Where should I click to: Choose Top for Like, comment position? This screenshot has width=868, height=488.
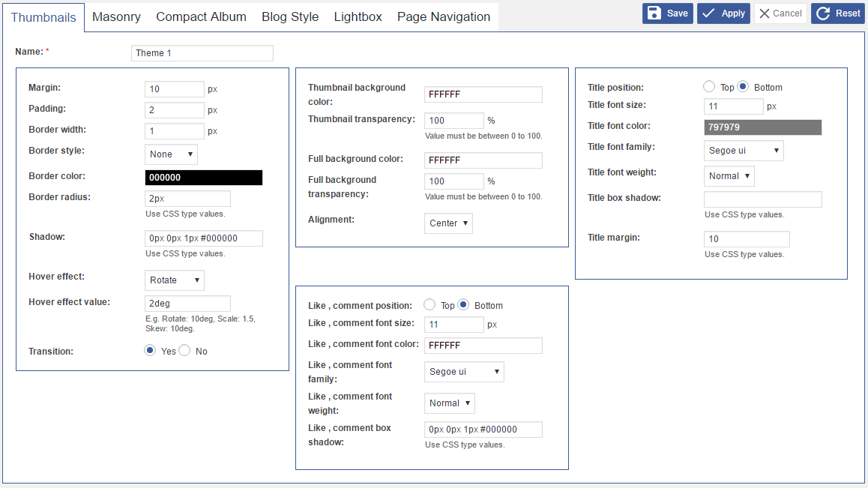430,305
